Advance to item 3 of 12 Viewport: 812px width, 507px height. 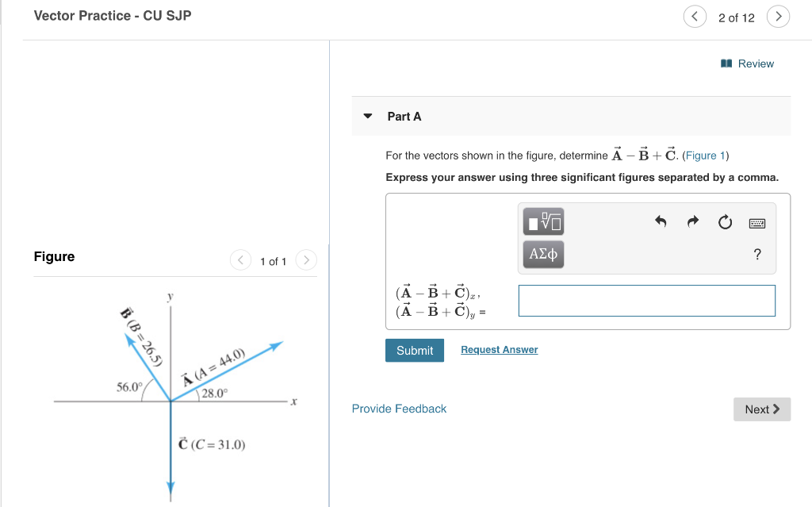pyautogui.click(x=778, y=16)
